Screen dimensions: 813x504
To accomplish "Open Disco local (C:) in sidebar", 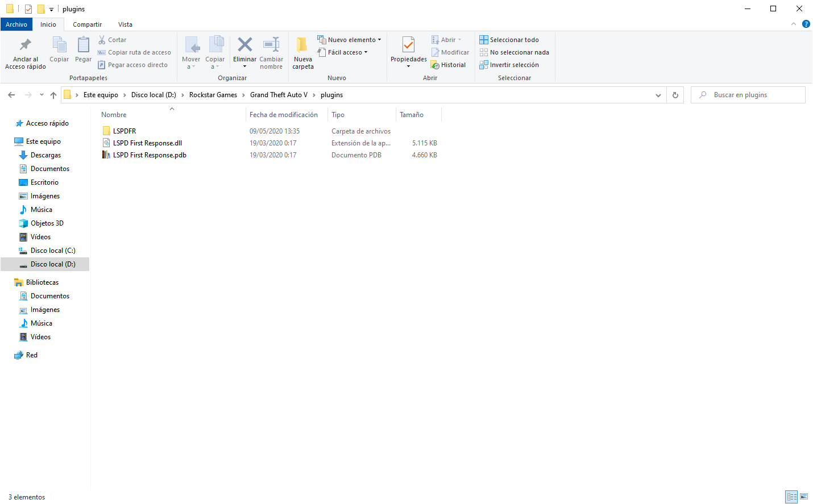I will 53,251.
